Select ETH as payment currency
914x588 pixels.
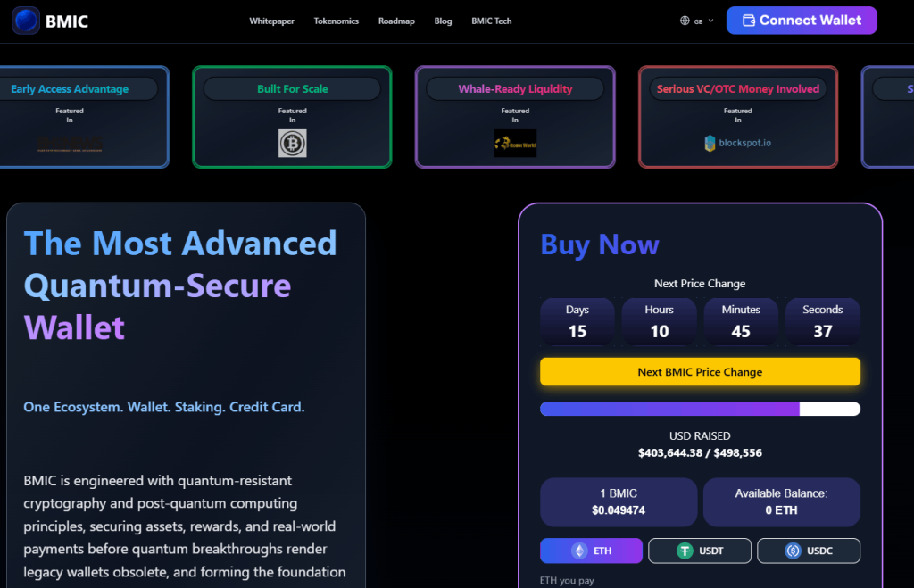[x=591, y=551]
